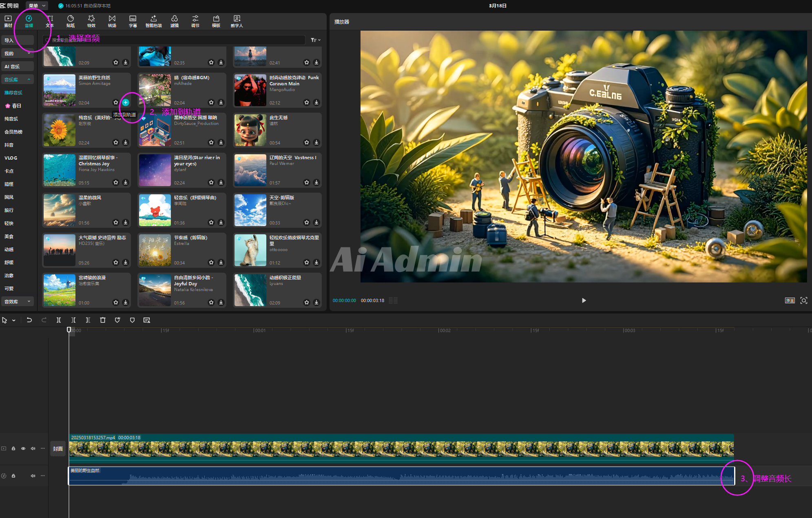Image resolution: width=812 pixels, height=518 pixels.
Task: Download the 此生无憾 music track
Action: (316, 142)
